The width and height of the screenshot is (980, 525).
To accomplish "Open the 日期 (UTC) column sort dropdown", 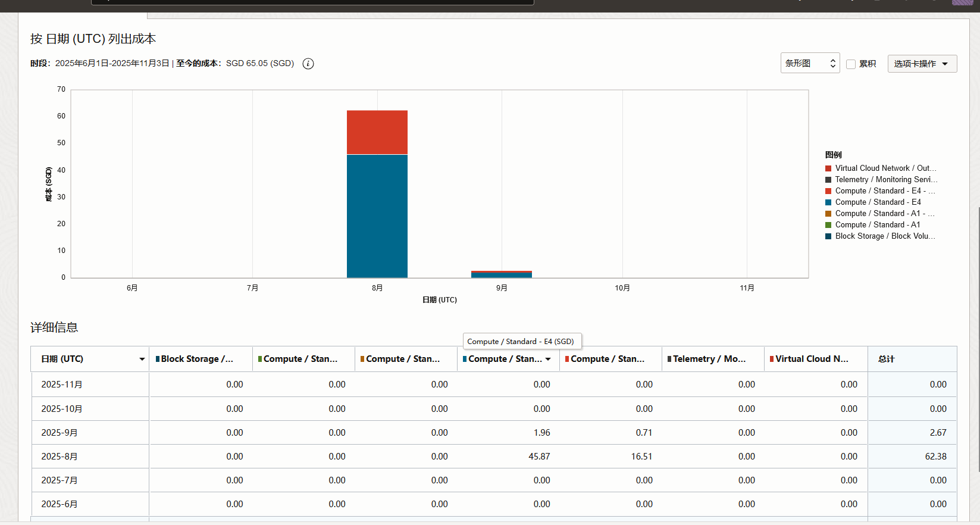I will (142, 359).
